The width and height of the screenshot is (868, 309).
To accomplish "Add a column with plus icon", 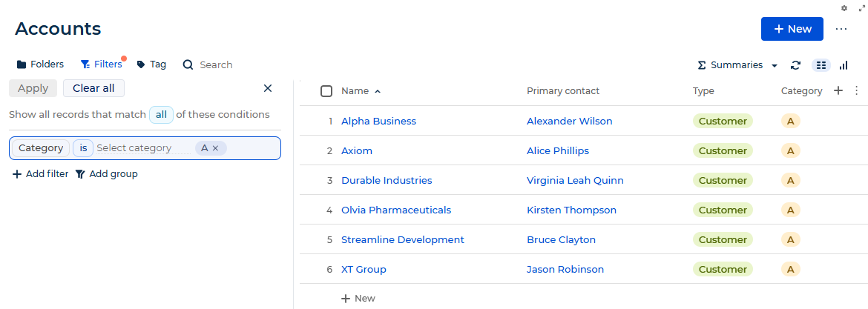I will [838, 90].
